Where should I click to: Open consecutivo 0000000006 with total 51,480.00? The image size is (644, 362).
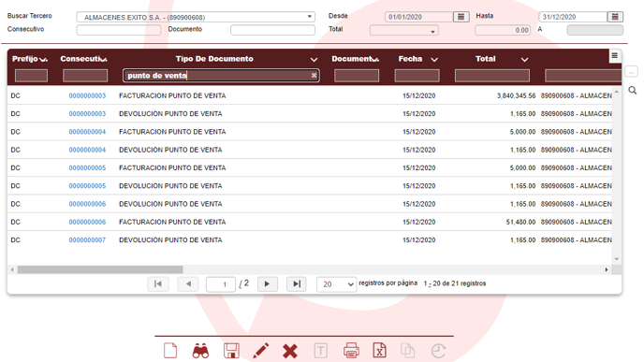click(87, 222)
